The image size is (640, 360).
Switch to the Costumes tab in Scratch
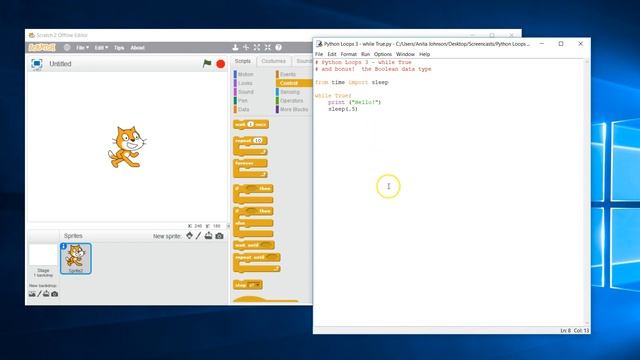(273, 61)
